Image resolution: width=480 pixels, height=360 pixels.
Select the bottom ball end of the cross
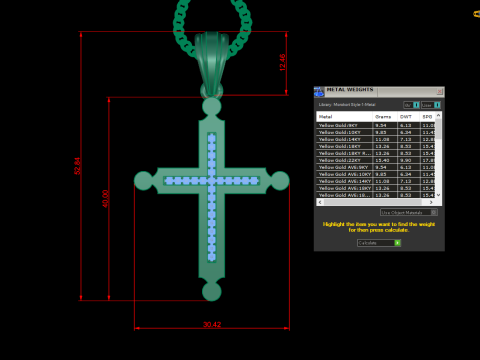212,292
